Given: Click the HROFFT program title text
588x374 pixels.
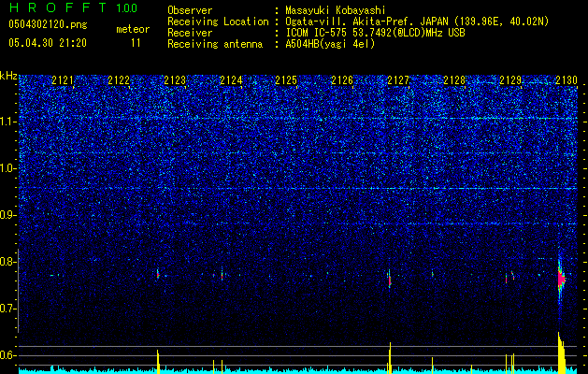Looking at the screenshot, I should point(59,7).
